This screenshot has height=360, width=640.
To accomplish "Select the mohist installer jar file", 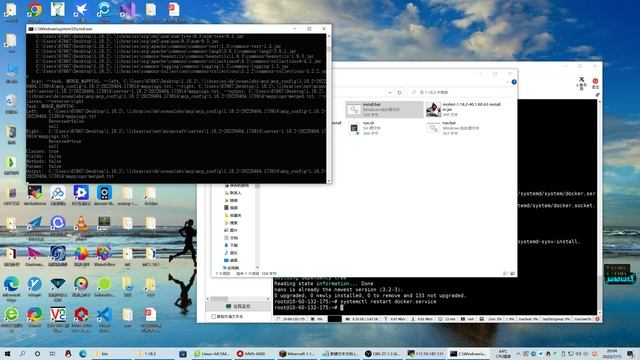I will 464,109.
